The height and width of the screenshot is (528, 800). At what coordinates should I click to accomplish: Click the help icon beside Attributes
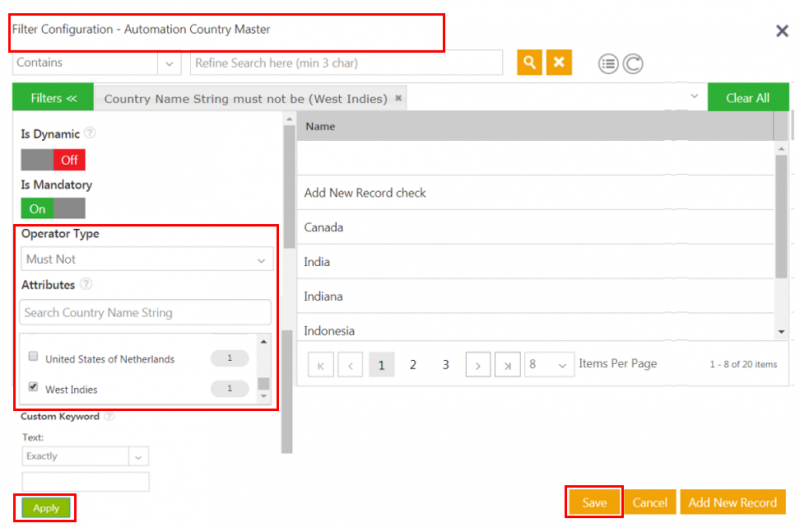87,285
